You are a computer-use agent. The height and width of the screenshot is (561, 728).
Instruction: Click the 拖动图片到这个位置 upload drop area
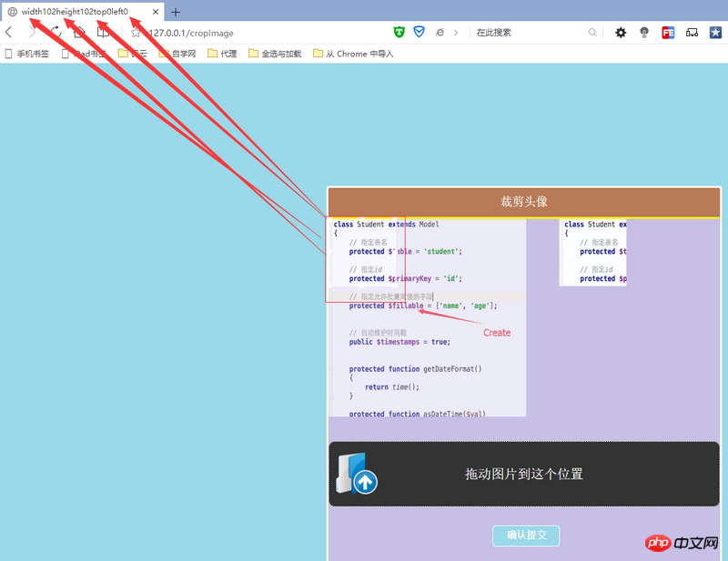pos(524,474)
